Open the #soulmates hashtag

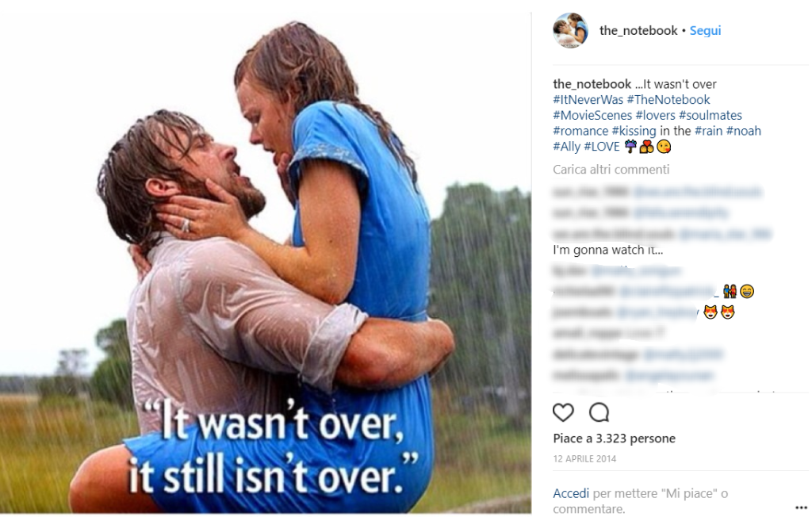tap(710, 115)
